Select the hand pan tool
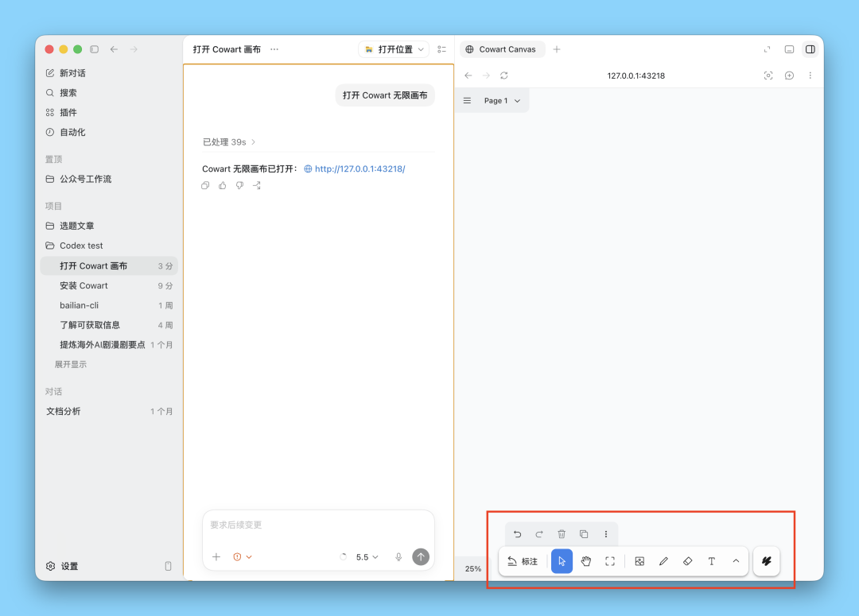 [x=586, y=561]
